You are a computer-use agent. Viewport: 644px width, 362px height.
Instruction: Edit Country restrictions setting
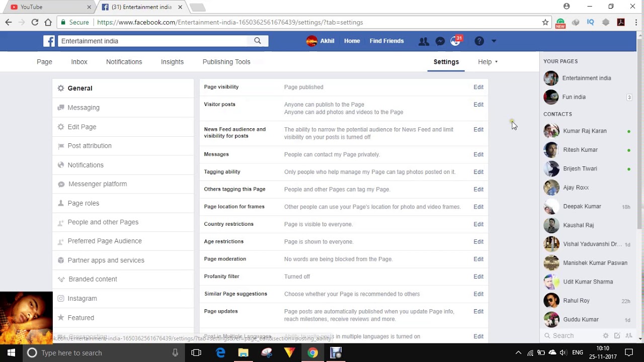(478, 224)
